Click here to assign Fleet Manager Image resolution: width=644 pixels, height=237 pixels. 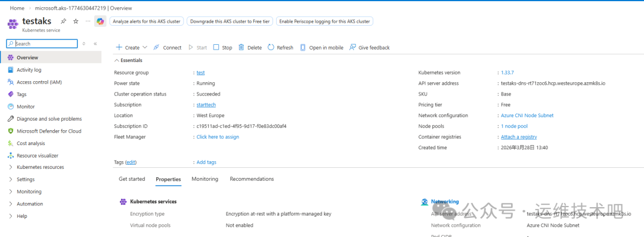tap(218, 137)
